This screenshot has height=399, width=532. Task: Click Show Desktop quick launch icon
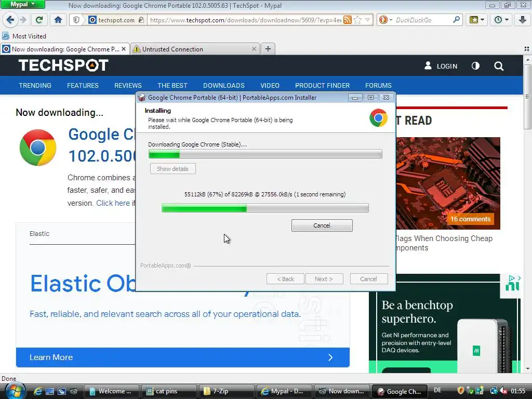(49, 391)
